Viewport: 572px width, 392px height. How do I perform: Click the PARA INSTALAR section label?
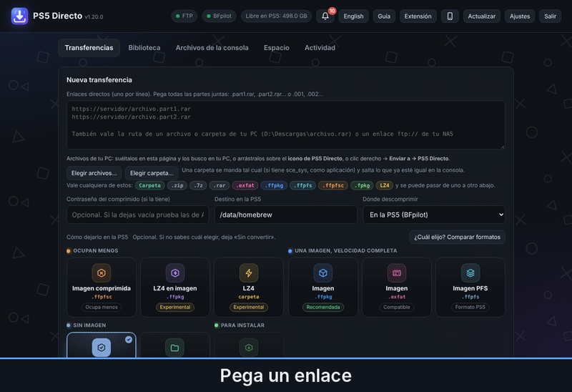point(242,325)
